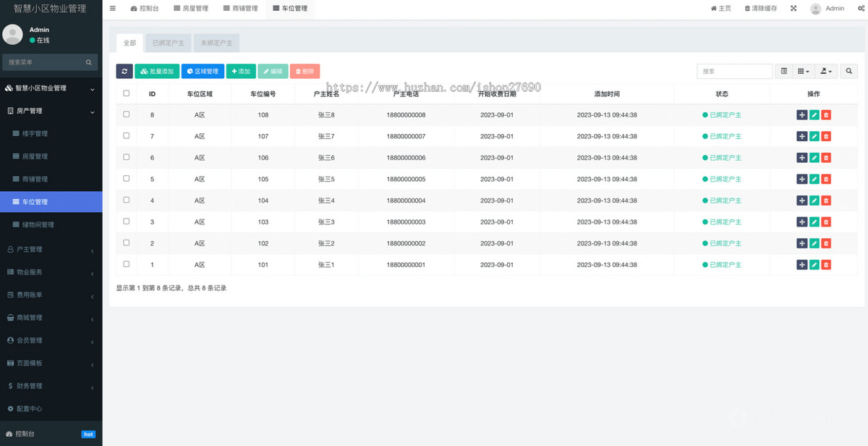
Task: Select all rows with header checkbox
Action: click(x=127, y=93)
